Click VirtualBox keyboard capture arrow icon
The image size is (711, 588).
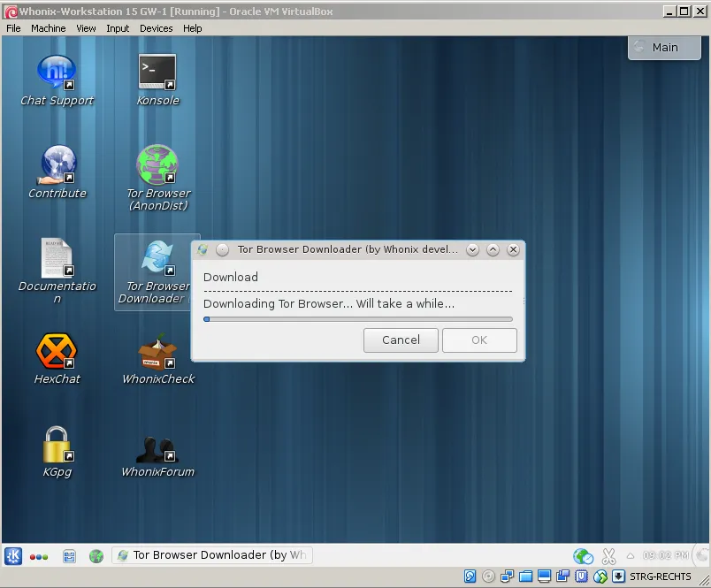[618, 577]
